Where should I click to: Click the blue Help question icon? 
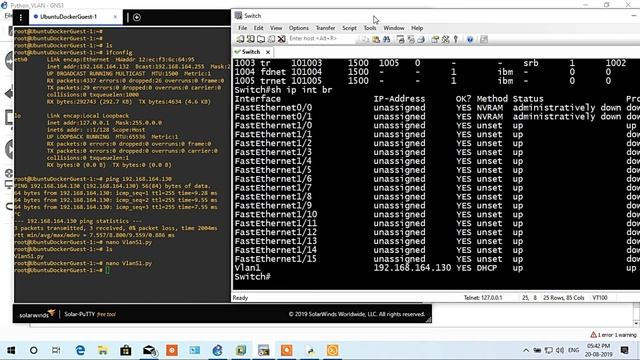click(470, 39)
